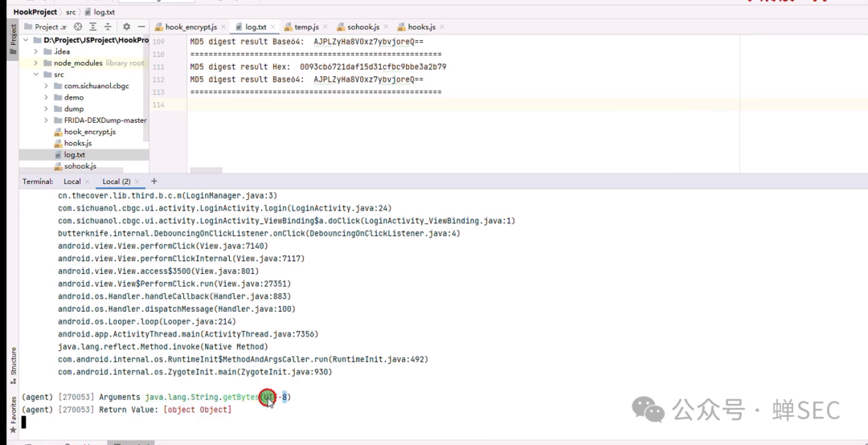Click the src breadcrumb
This screenshot has height=445, width=868.
(x=71, y=11)
